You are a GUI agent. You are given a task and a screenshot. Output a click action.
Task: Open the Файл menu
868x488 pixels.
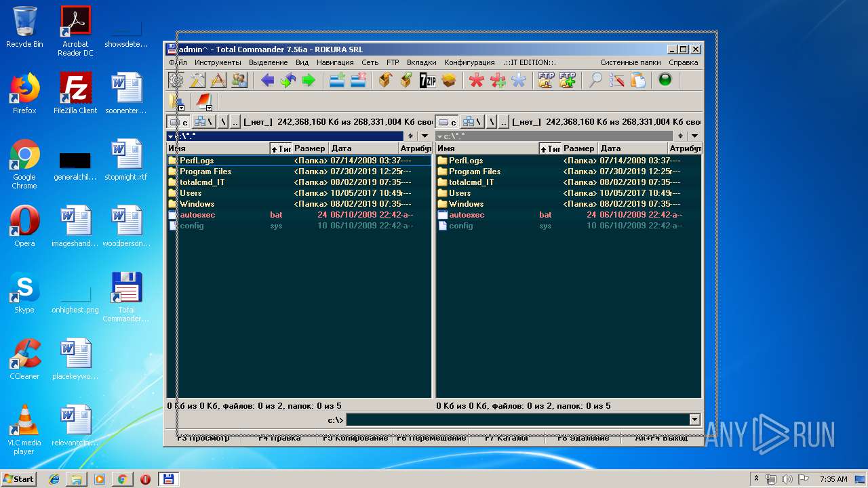click(178, 62)
